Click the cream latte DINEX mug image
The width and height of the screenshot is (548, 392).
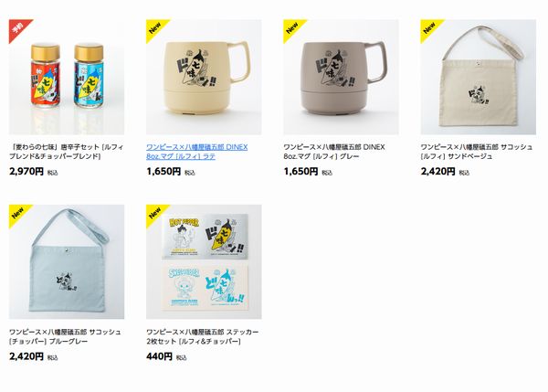point(204,77)
